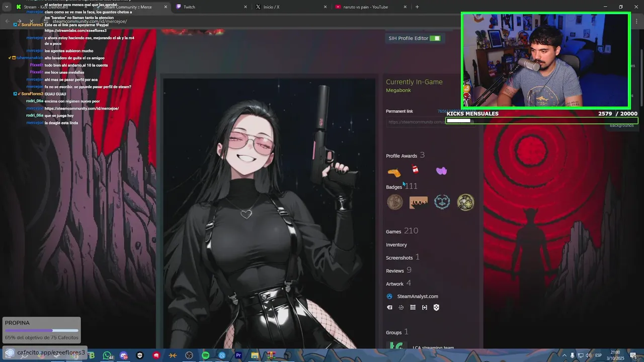Open the SteamAnalyst.com link
644x362 pixels.
point(418,297)
